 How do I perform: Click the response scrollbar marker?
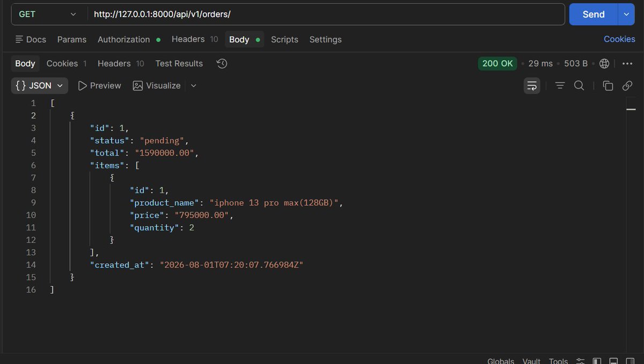[631, 109]
